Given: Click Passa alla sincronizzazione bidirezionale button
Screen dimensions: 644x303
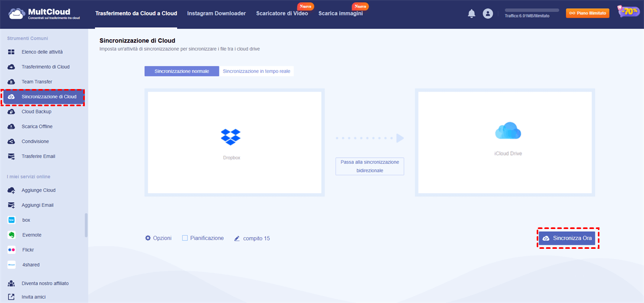Looking at the screenshot, I should point(370,166).
